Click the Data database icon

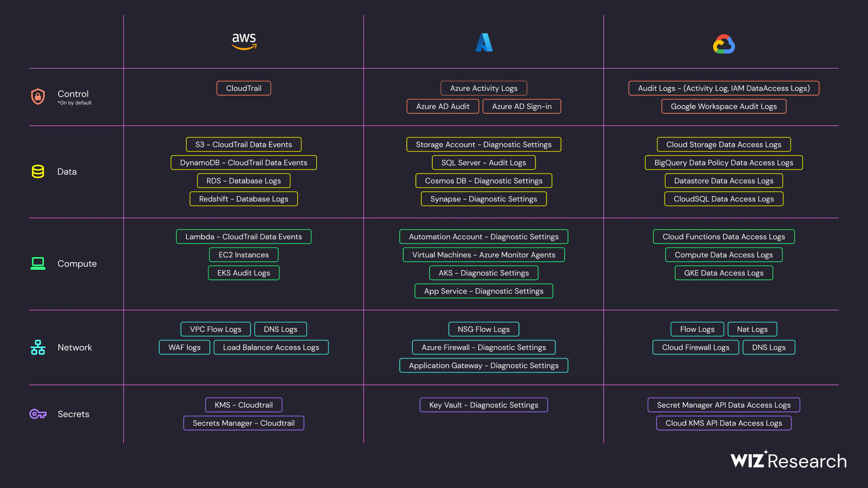coord(38,172)
